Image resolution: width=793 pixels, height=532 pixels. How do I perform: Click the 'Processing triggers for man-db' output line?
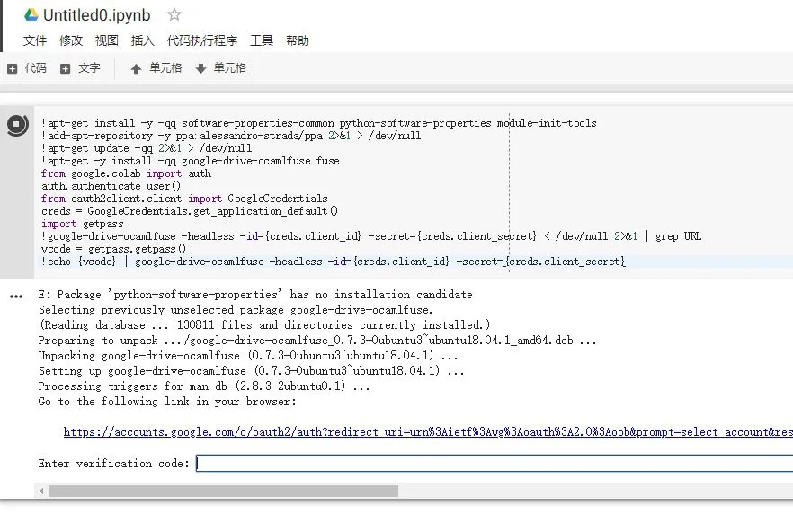[x=204, y=386]
